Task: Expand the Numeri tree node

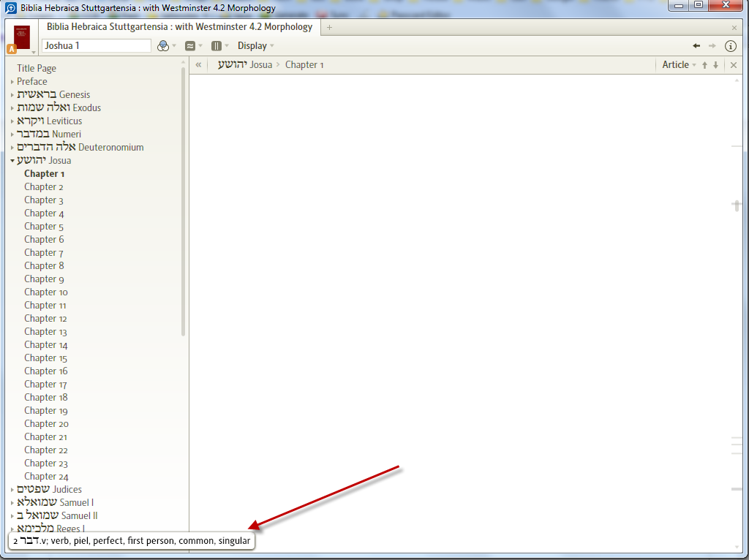Action: (x=12, y=135)
